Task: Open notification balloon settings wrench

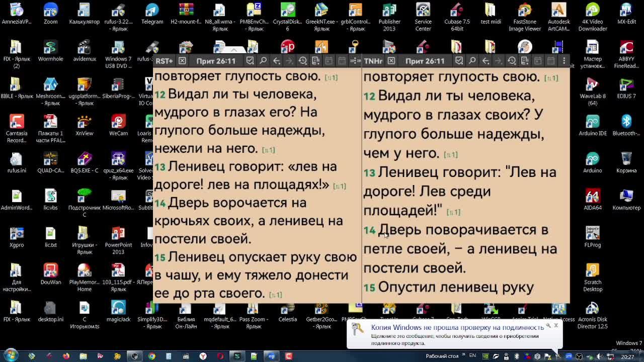Action: pos(548,326)
